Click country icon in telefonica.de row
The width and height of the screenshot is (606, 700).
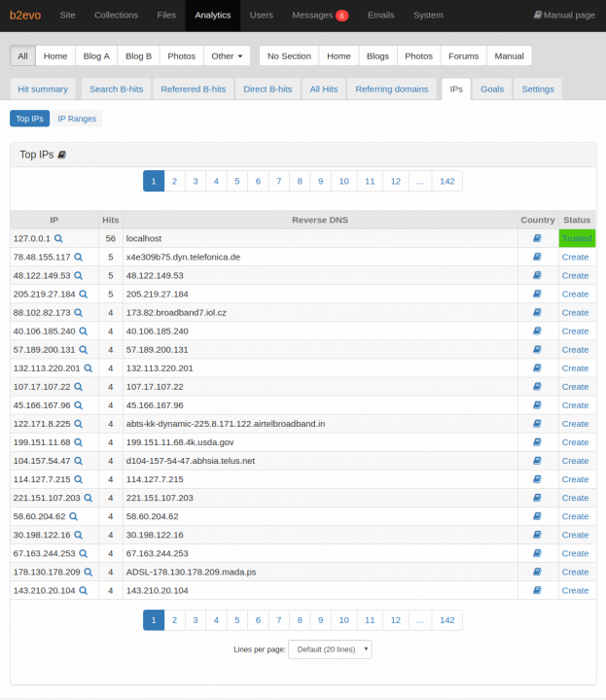[x=537, y=257]
